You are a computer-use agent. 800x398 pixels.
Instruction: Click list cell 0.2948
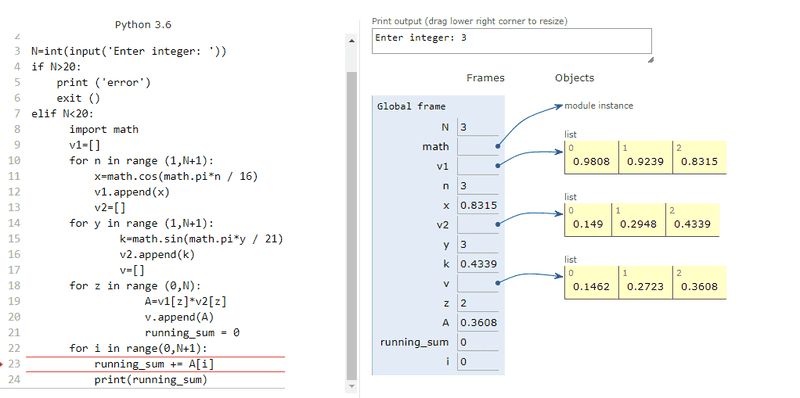pos(638,220)
